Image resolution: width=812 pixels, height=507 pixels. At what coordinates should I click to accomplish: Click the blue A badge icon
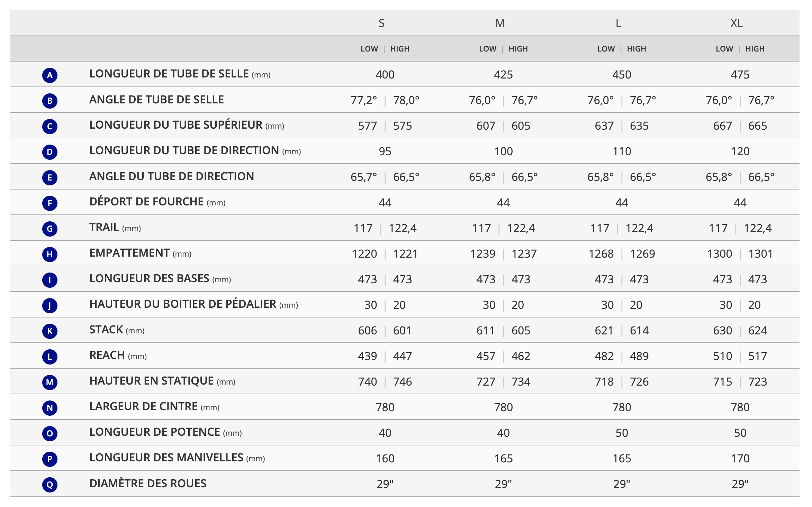click(50, 75)
